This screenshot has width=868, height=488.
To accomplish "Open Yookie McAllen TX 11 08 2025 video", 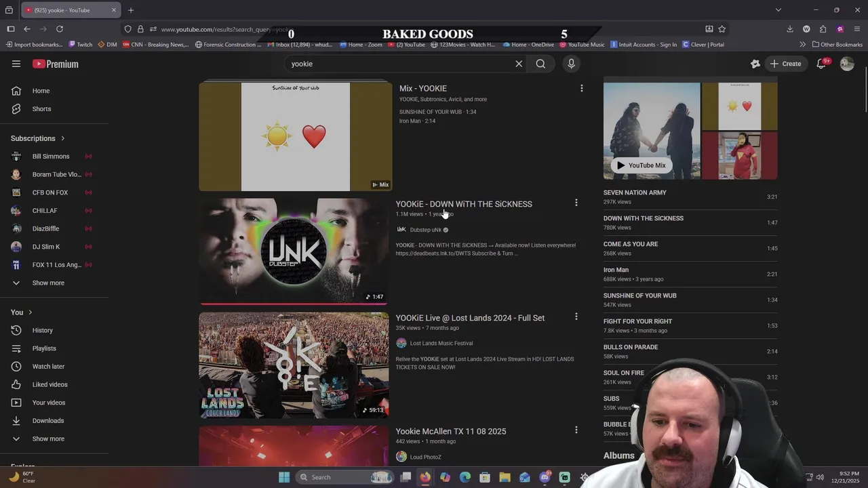I will 451,432.
